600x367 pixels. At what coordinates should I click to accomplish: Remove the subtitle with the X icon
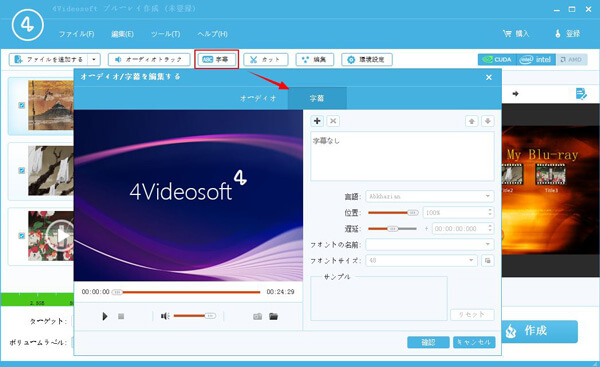(x=333, y=121)
